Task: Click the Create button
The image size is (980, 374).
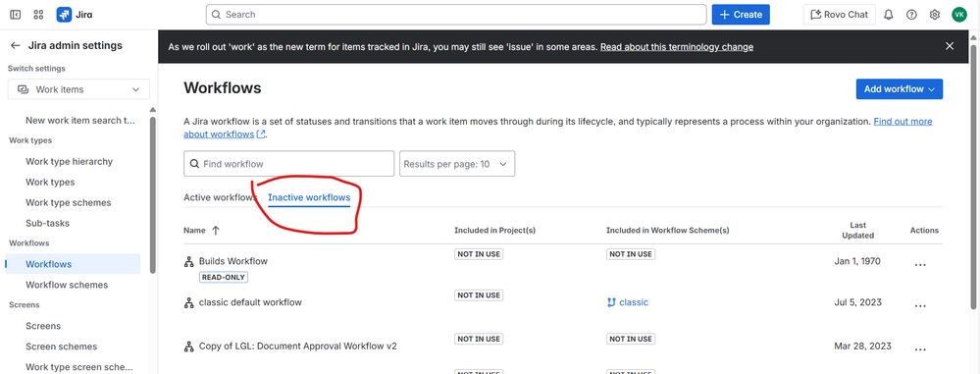Action: (741, 15)
